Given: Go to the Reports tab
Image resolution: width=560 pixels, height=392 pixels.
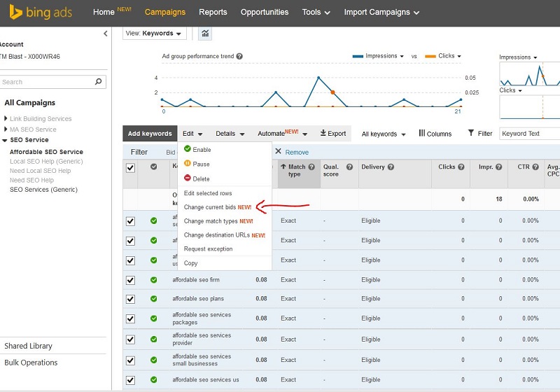Looking at the screenshot, I should (x=213, y=12).
